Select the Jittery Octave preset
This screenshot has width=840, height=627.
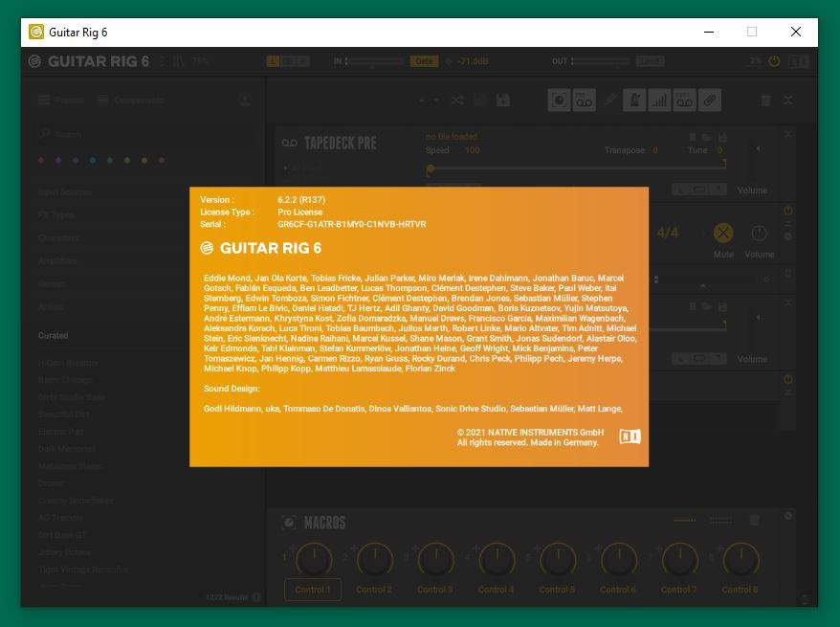(65, 552)
